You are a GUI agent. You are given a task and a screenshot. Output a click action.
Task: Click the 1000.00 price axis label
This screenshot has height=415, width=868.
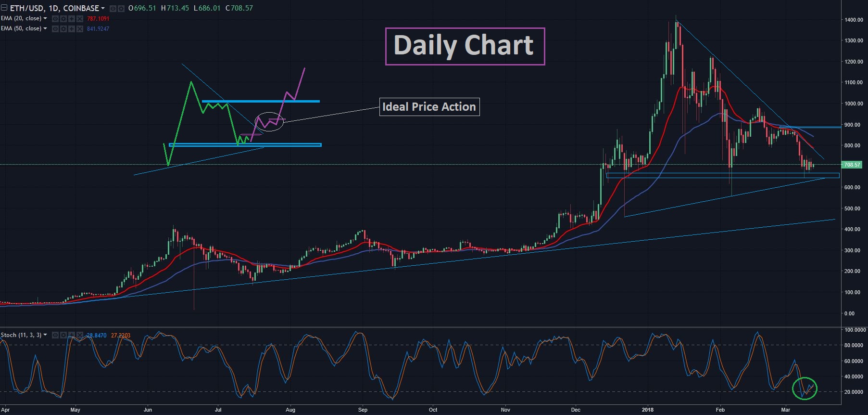[854, 104]
